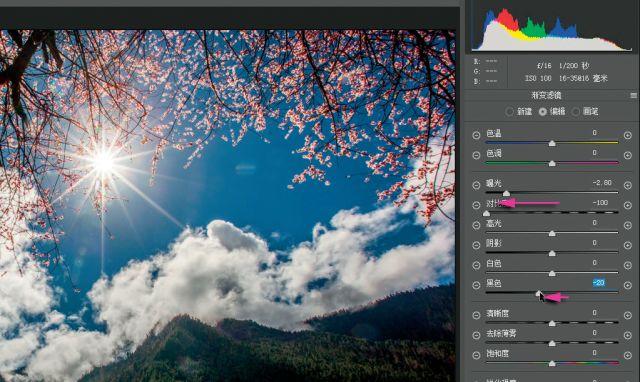Viewport: 640px width, 382px height.
Task: Click the plus icon next to 饱和度
Action: pos(628,355)
